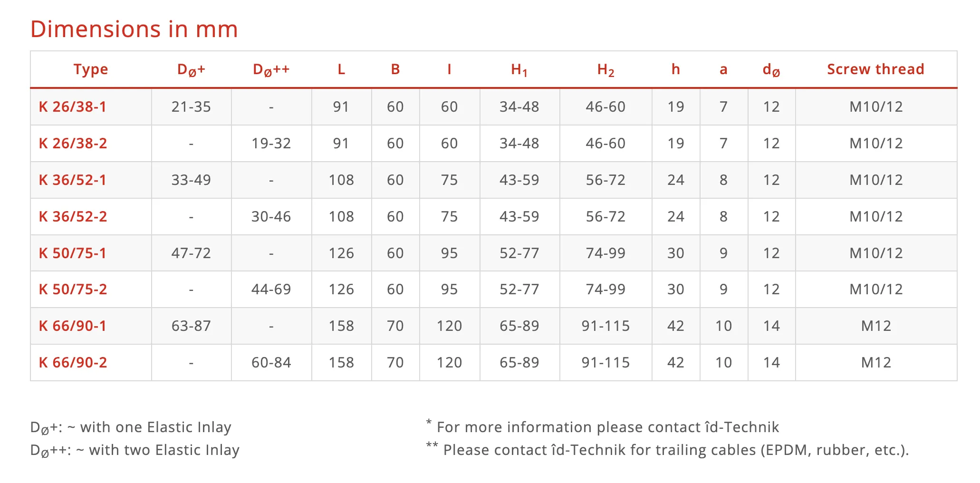Screen dimensions: 980x483
Task: Select the 21-35 diameter value cell
Action: click(191, 106)
